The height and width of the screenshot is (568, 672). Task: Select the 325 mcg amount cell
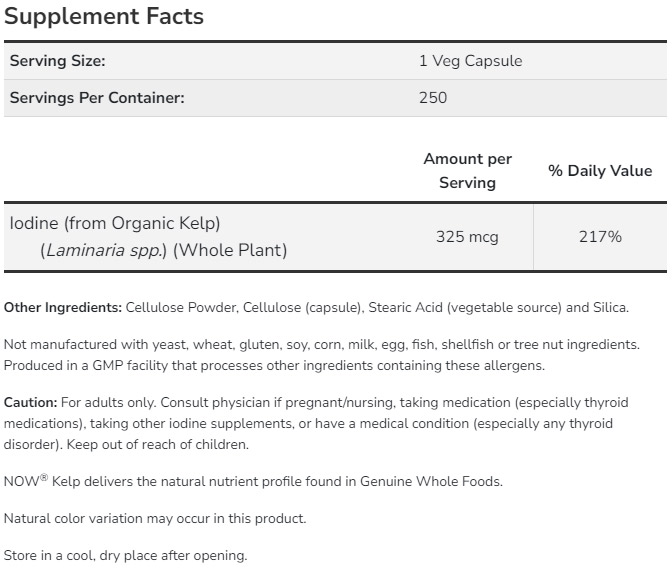click(467, 237)
